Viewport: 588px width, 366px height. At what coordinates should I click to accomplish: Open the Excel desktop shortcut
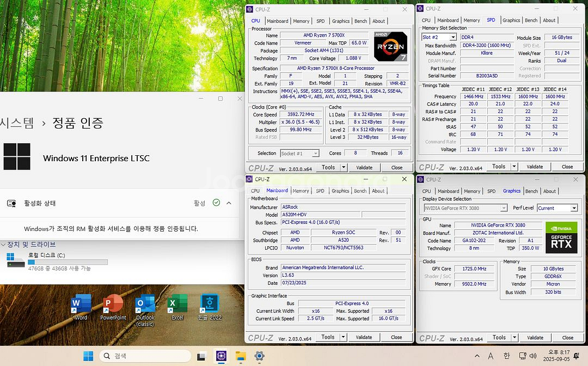tap(177, 307)
